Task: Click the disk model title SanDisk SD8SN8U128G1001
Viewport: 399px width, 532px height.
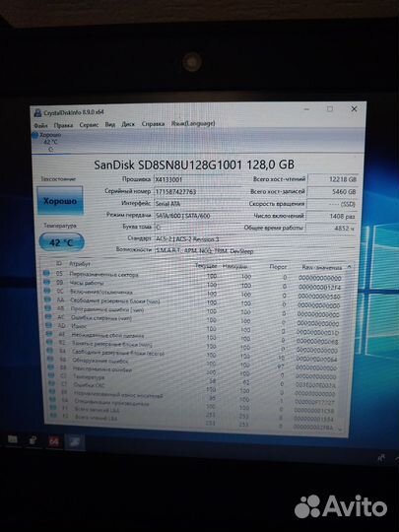Action: (194, 165)
